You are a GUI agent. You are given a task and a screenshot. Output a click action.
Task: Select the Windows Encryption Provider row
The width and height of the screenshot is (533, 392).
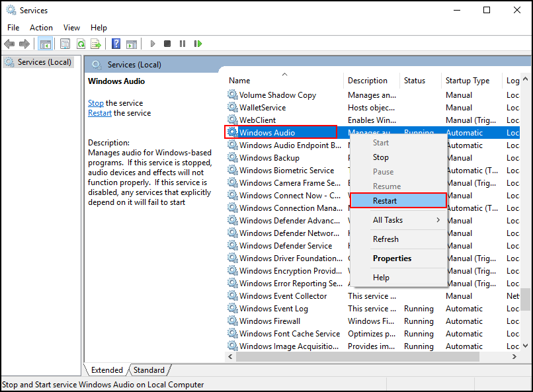372,271
